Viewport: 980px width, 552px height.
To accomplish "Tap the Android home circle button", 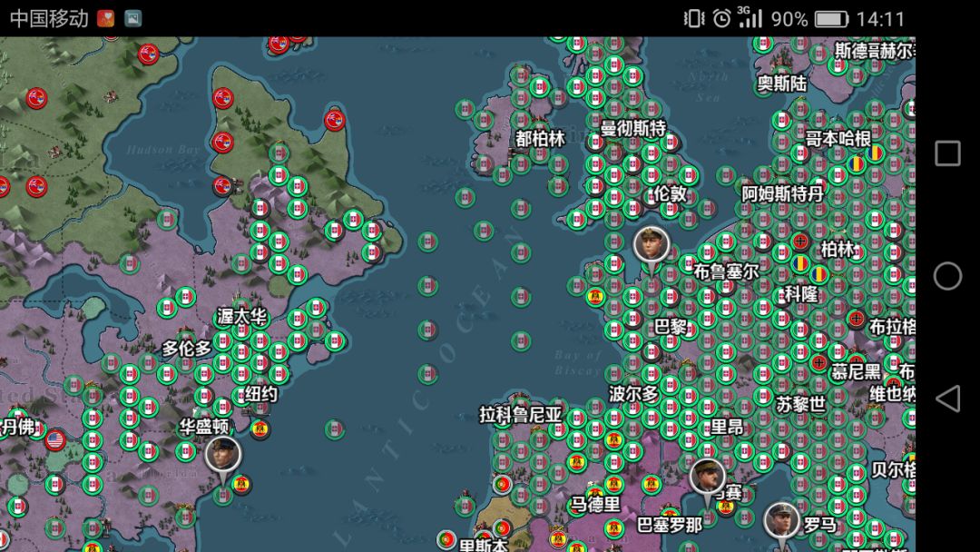I will 947,276.
